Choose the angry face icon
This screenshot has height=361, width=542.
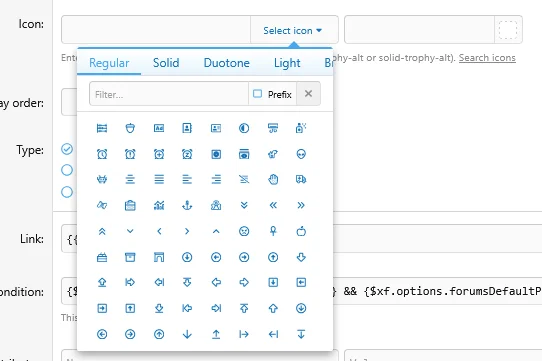(244, 231)
